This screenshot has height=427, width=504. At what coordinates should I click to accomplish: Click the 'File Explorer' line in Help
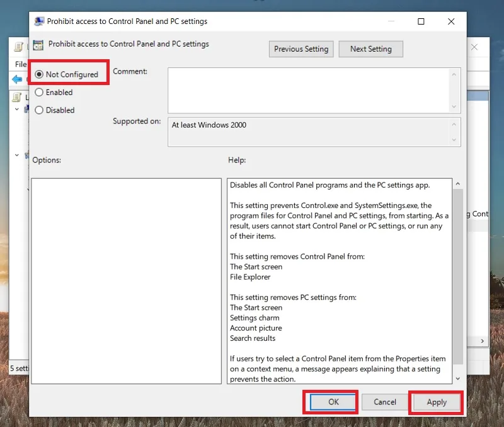pyautogui.click(x=250, y=277)
